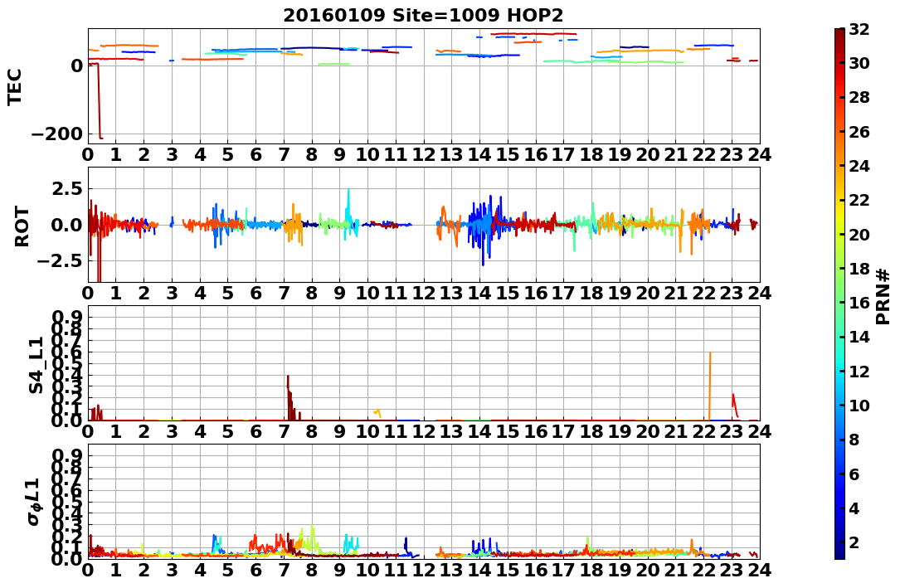Click colorbar tick label 20

[x=858, y=235]
